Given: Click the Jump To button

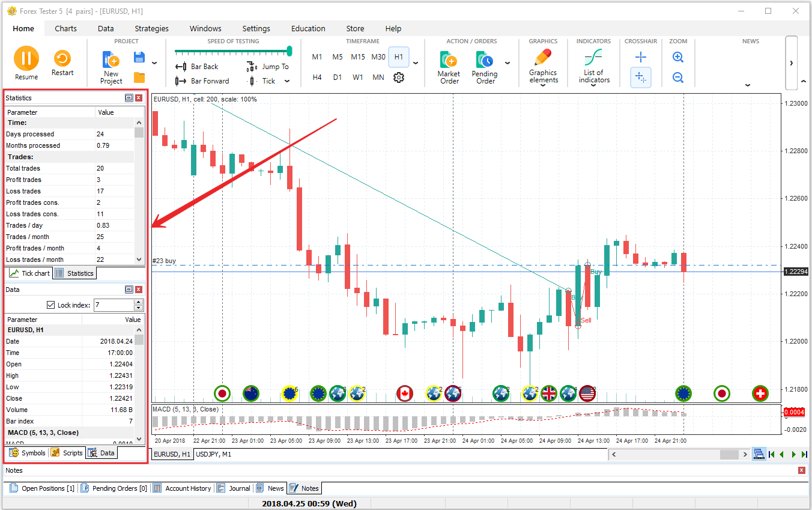Looking at the screenshot, I should coord(268,67).
